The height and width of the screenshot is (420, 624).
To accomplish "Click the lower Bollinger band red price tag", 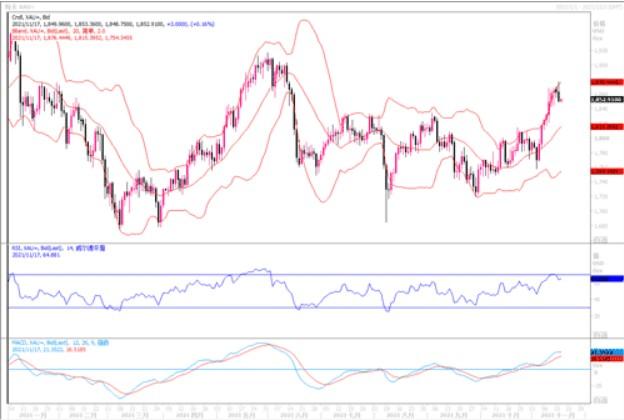I will (x=603, y=171).
